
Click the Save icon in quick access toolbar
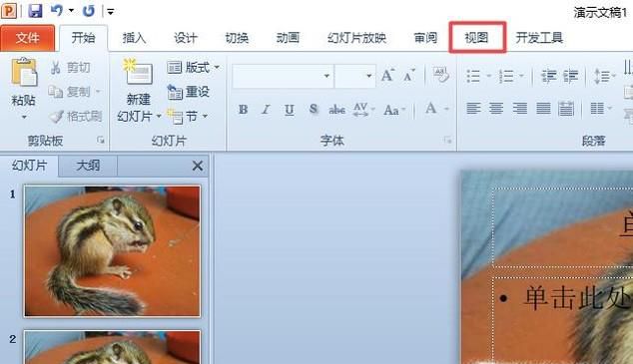(35, 11)
